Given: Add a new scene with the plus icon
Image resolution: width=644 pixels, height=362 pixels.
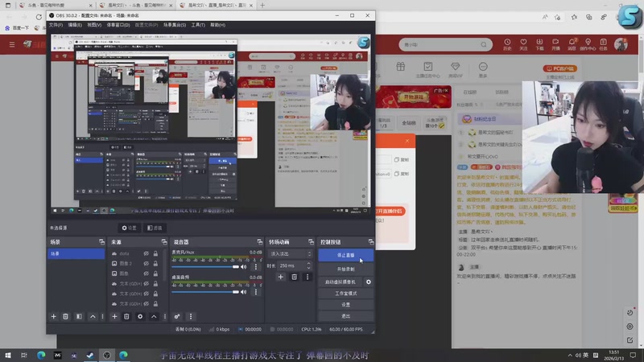Looking at the screenshot, I should pyautogui.click(x=53, y=316).
